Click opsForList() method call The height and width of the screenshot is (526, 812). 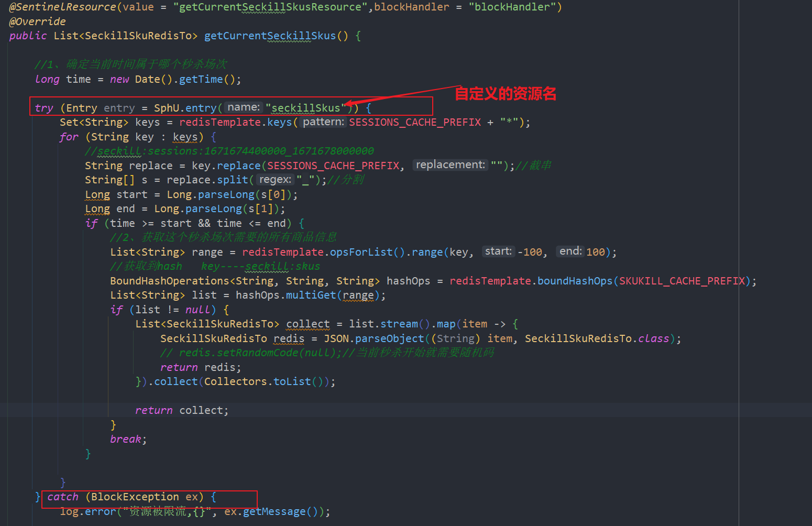(367, 252)
